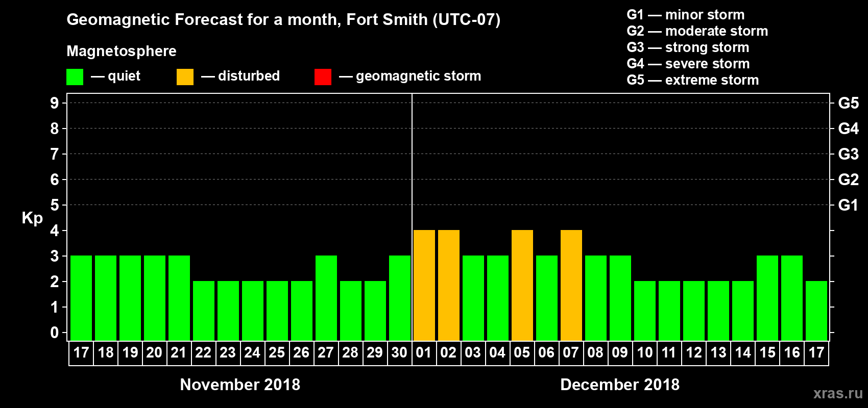Click date cell 13 under December
Viewport: 868px width, 408px height.
coord(718,353)
